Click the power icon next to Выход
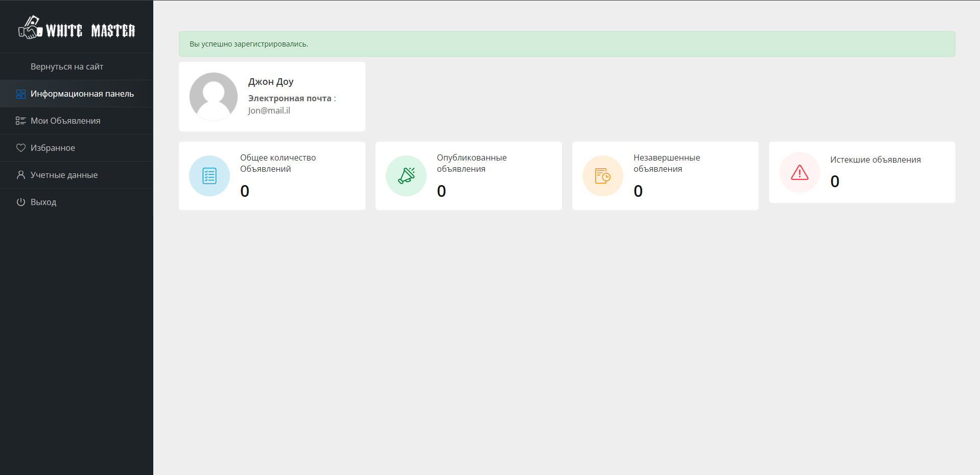980x475 pixels. coord(21,202)
